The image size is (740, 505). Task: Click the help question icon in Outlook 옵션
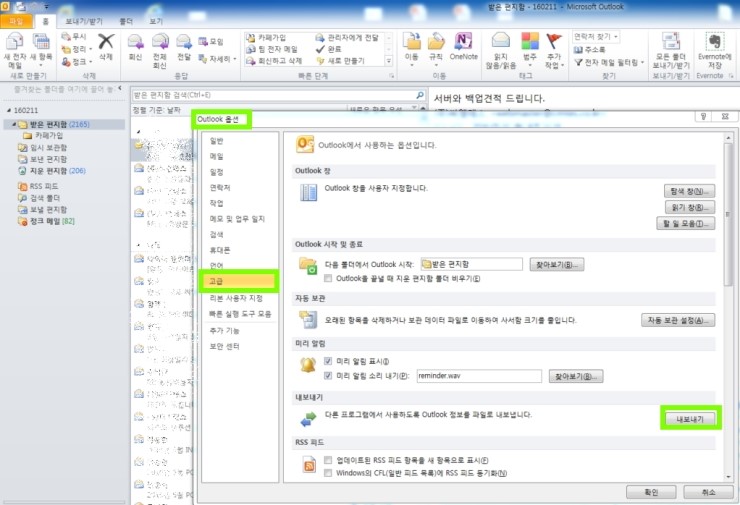[x=703, y=117]
